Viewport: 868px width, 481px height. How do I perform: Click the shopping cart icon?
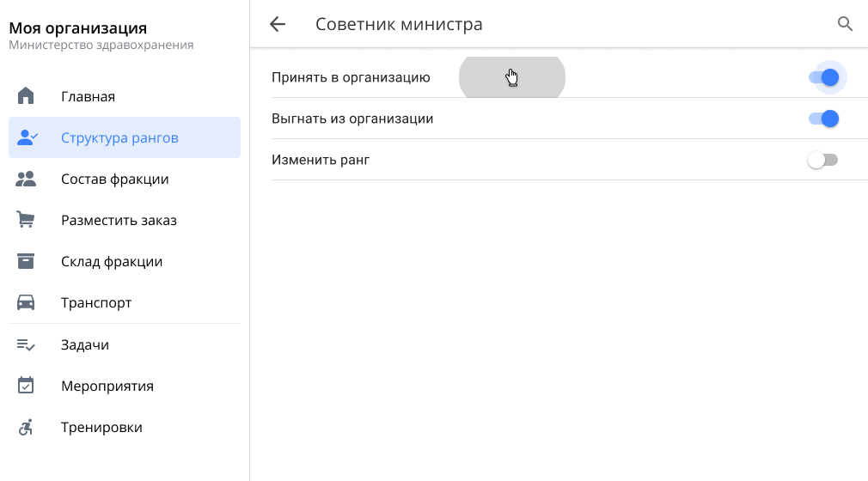click(x=26, y=220)
